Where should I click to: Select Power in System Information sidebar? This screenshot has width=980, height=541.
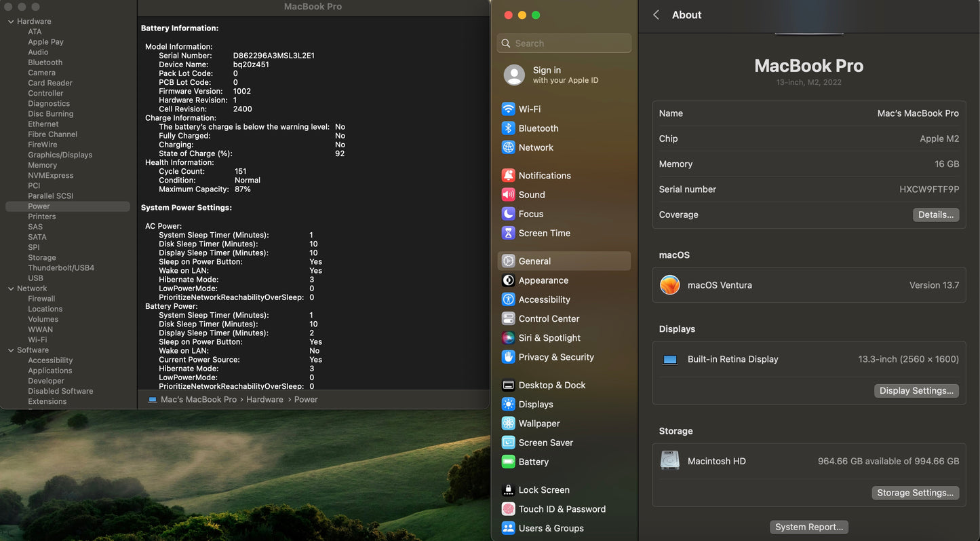tap(67, 206)
